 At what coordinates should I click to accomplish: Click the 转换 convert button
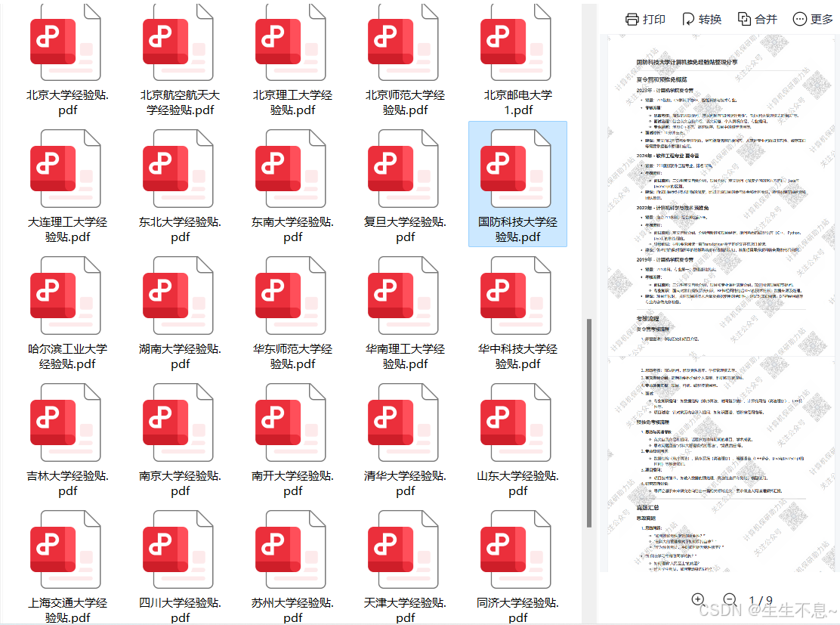pyautogui.click(x=702, y=20)
